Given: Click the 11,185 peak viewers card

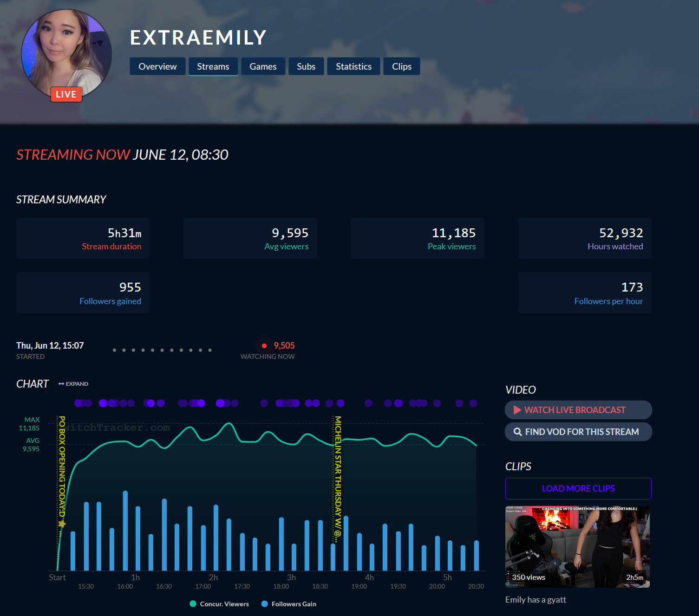Looking at the screenshot, I should 418,238.
